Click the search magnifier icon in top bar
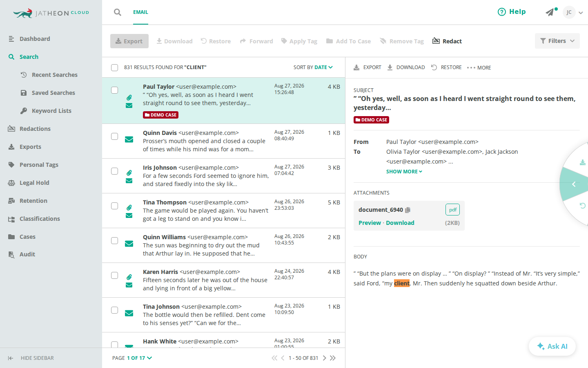 (118, 12)
